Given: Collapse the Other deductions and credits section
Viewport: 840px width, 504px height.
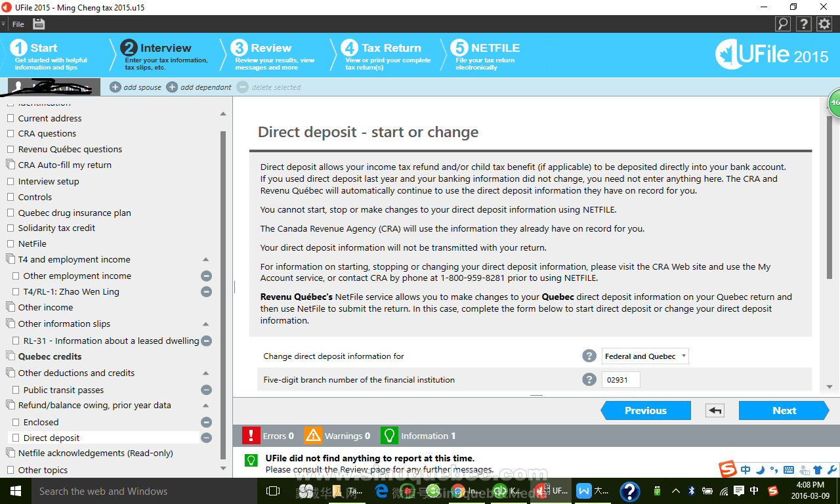Looking at the screenshot, I should point(205,373).
